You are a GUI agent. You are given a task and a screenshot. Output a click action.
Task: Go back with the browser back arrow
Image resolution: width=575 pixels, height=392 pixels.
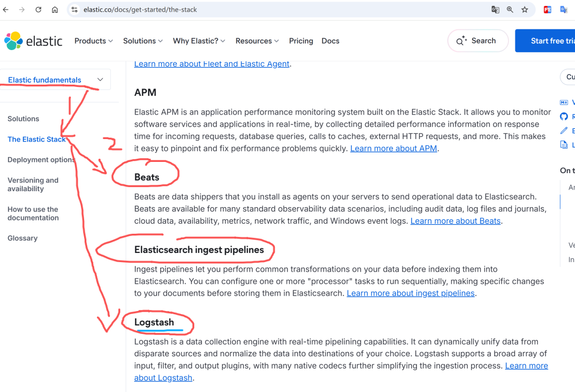pos(6,10)
